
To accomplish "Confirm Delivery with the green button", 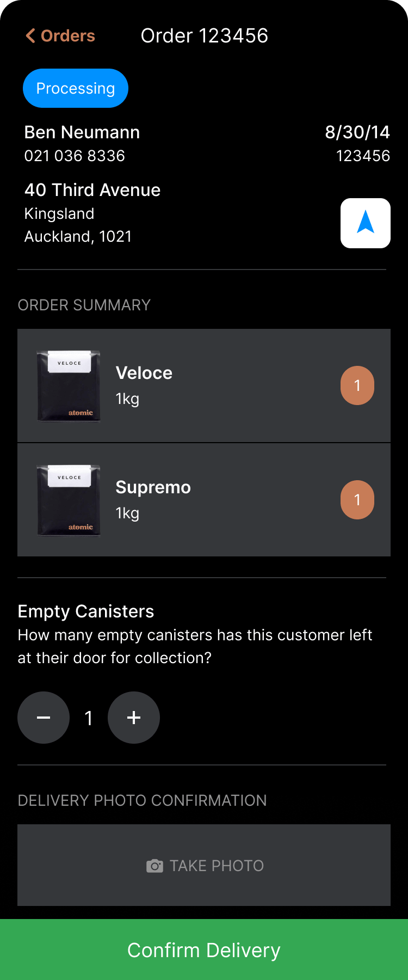I will (x=204, y=950).
